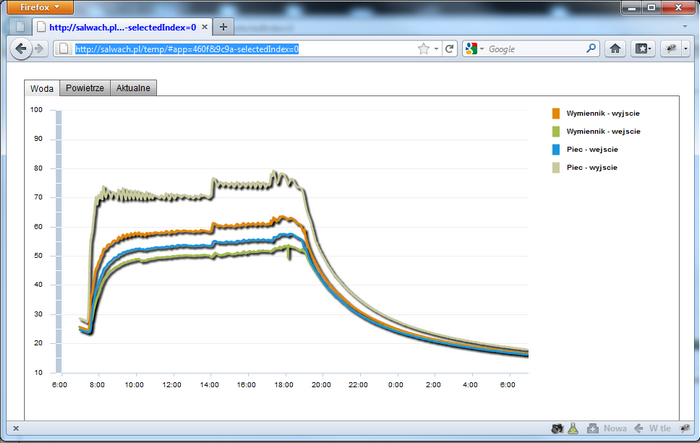Click the '70' y-axis label
Image resolution: width=700 pixels, height=443 pixels.
pyautogui.click(x=38, y=197)
